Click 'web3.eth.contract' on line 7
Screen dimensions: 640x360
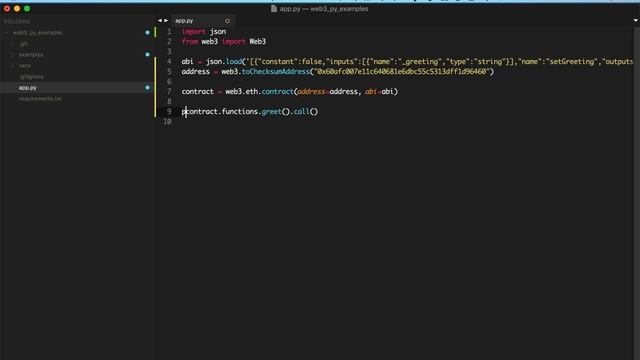point(259,92)
